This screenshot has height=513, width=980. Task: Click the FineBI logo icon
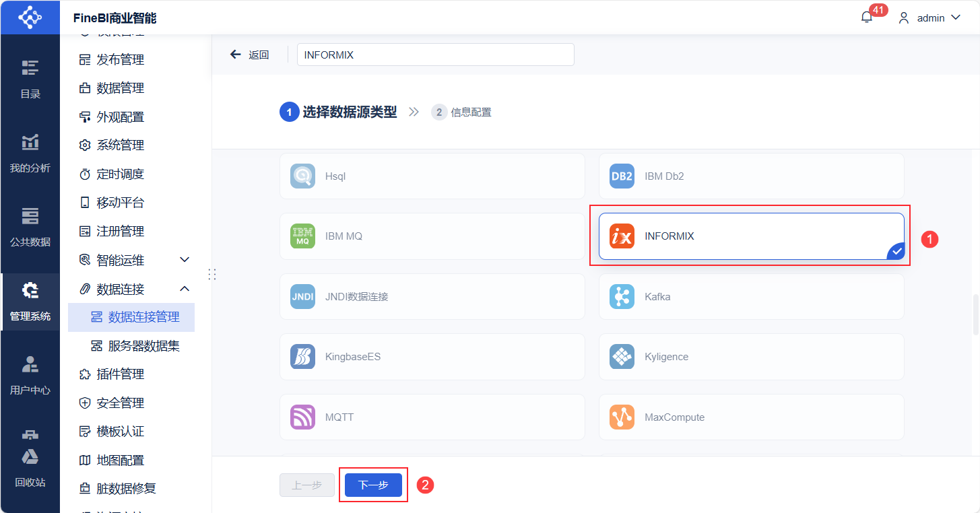coord(30,17)
